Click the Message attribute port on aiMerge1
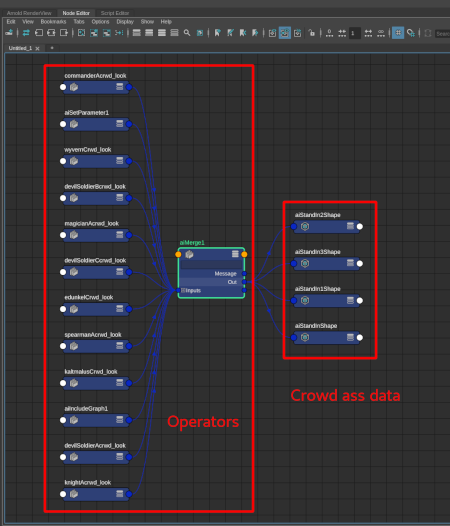The height and width of the screenshot is (526, 450). [x=244, y=273]
